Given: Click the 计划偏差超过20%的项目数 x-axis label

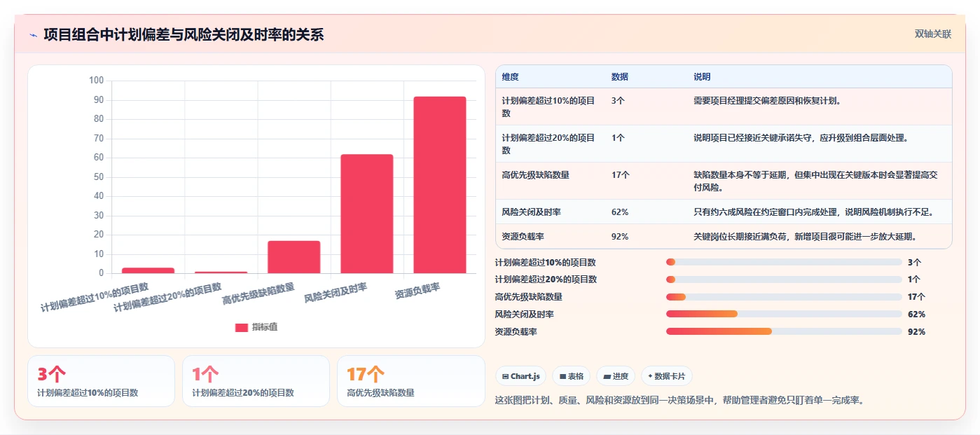Looking at the screenshot, I should pyautogui.click(x=168, y=297).
